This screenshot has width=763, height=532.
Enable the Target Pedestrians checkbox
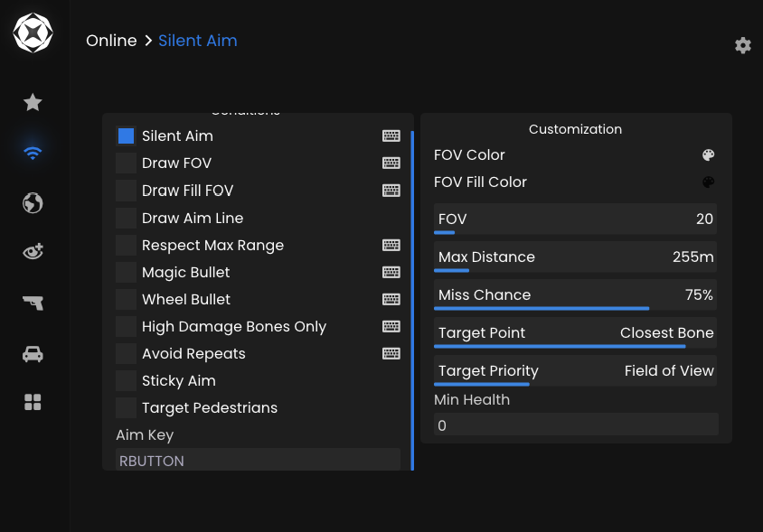126,407
